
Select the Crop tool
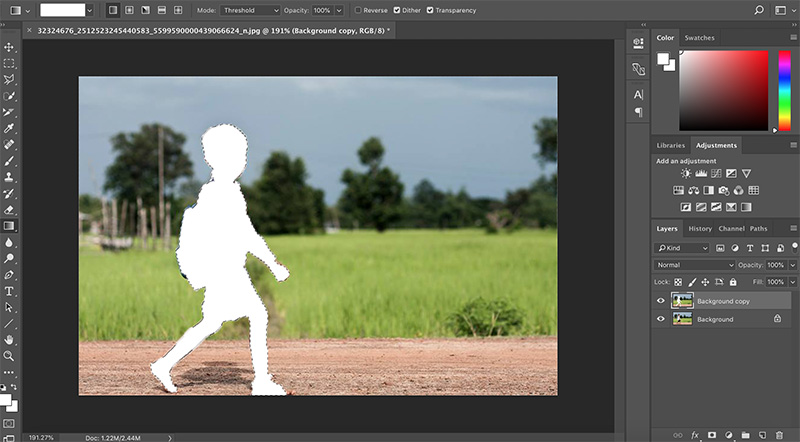(x=9, y=112)
